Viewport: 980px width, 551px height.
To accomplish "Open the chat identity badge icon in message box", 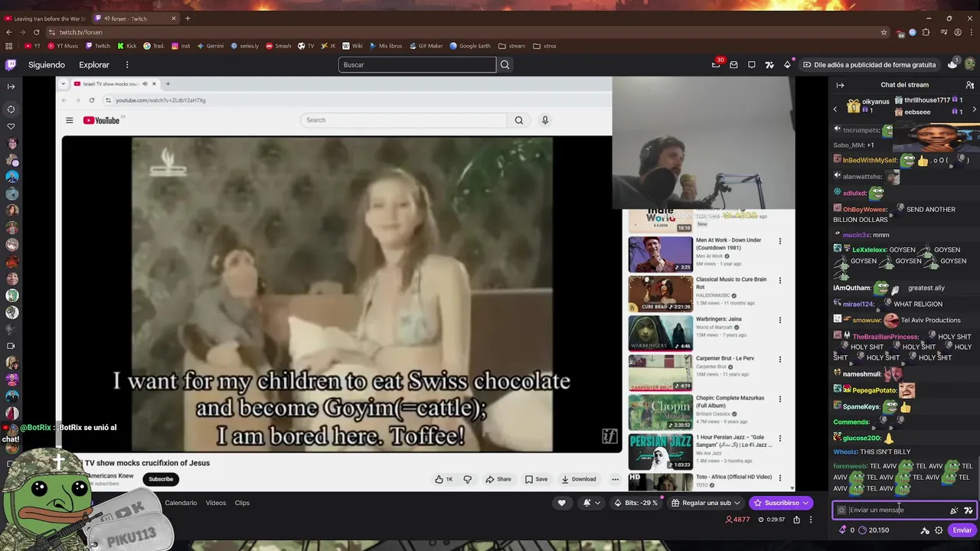I will coord(841,510).
